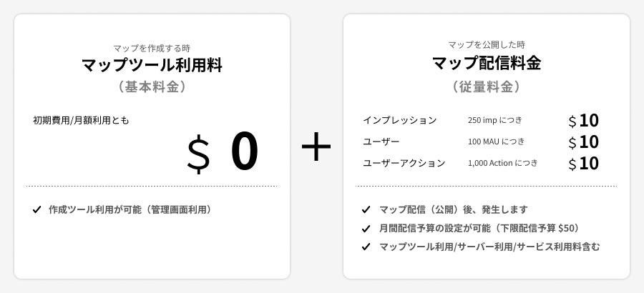Image resolution: width=644 pixels, height=293 pixels.
Task: Click the ユーザー pricing row label
Action: 381,141
